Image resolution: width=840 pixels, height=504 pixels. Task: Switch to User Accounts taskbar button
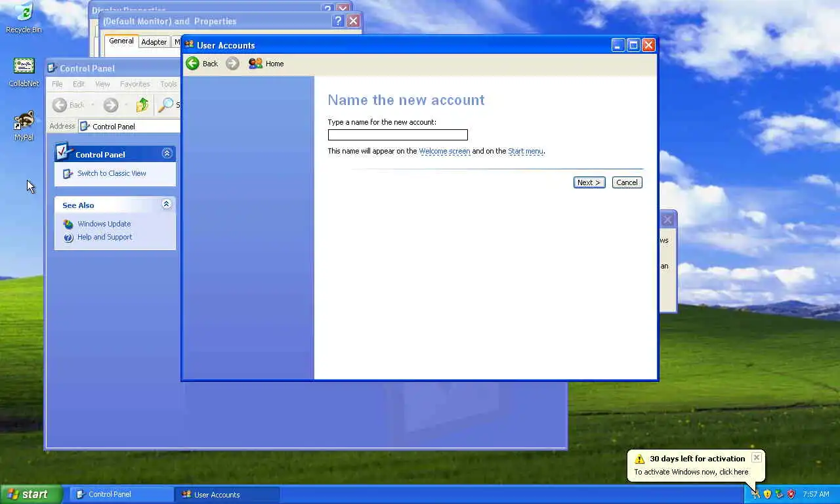(227, 494)
